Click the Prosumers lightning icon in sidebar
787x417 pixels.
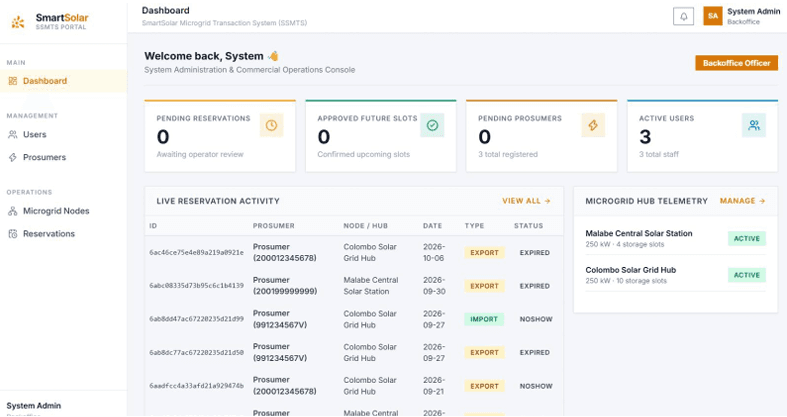coord(13,157)
